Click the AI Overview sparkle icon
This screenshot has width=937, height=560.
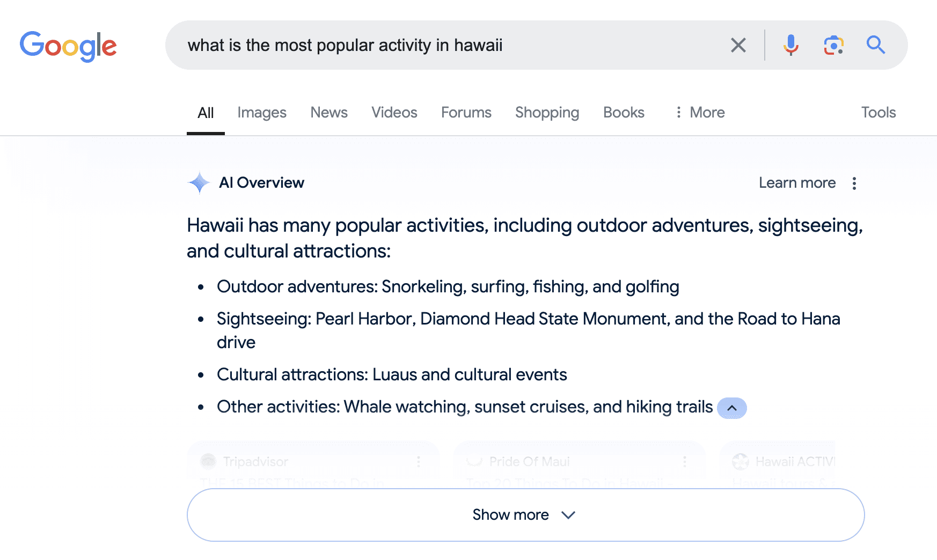pos(199,182)
